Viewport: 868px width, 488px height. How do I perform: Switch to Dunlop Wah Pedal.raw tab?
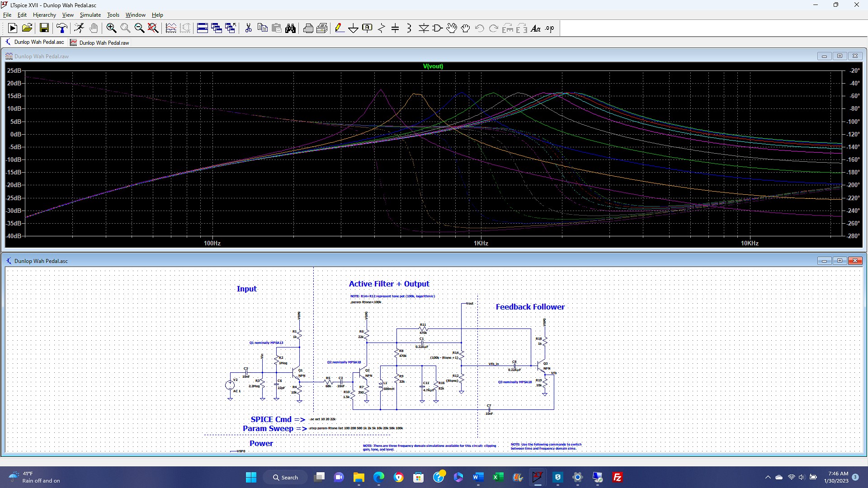pos(99,42)
